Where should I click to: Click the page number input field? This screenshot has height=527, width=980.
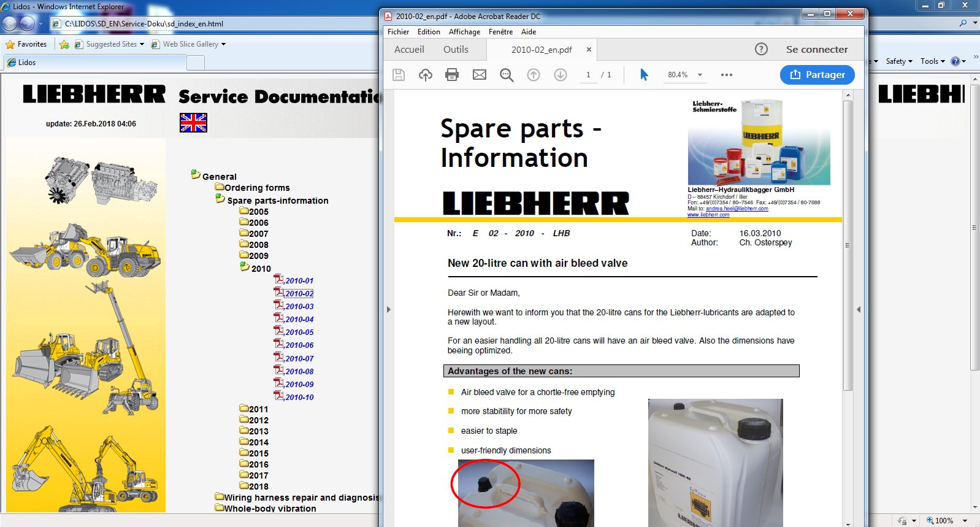[x=588, y=75]
